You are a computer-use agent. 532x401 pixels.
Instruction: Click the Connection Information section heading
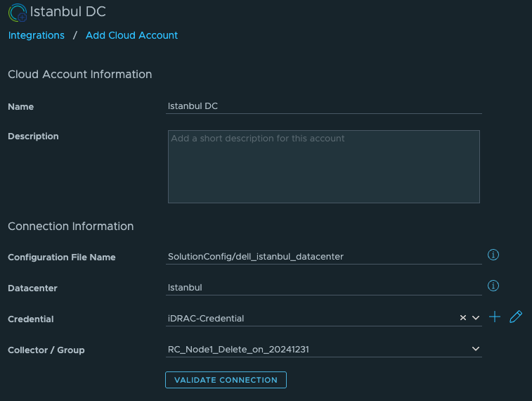(x=70, y=226)
